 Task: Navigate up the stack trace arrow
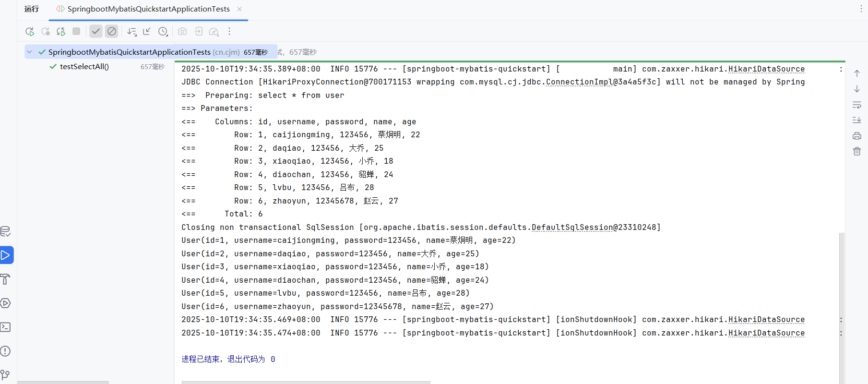857,73
